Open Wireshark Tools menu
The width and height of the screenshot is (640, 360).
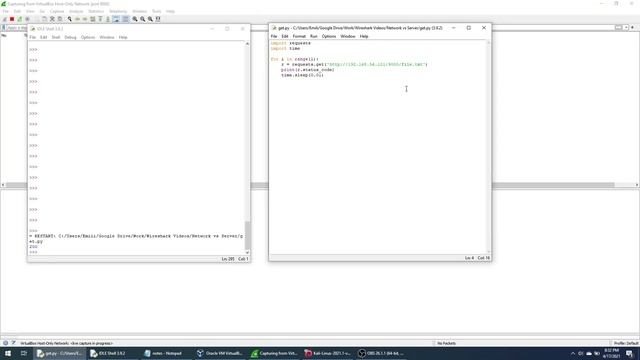[x=156, y=11]
